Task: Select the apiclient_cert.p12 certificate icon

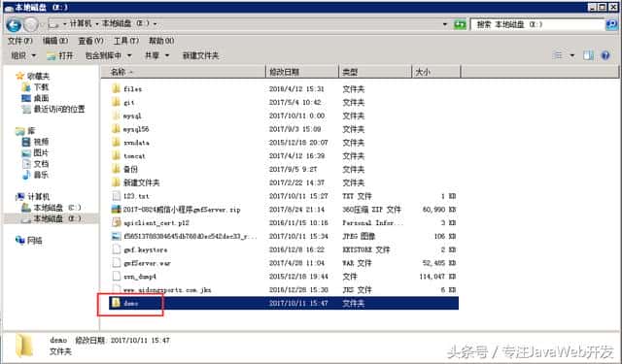Action: tap(116, 222)
